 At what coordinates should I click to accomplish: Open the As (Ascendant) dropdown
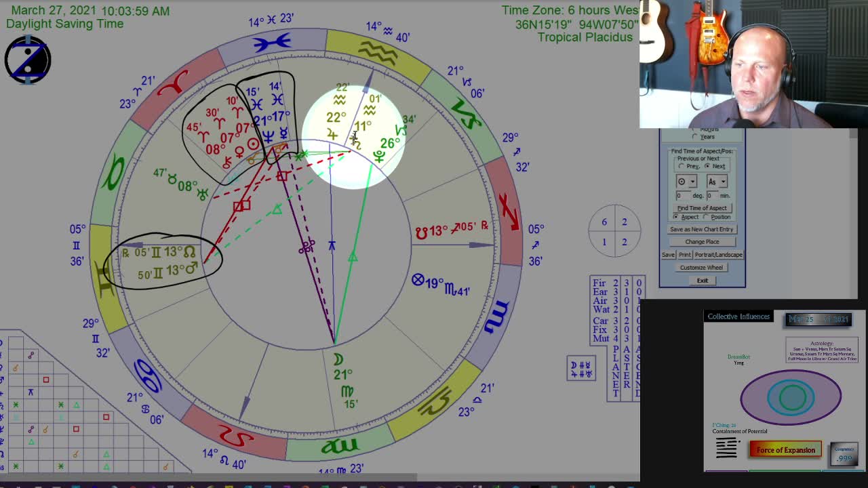[717, 182]
